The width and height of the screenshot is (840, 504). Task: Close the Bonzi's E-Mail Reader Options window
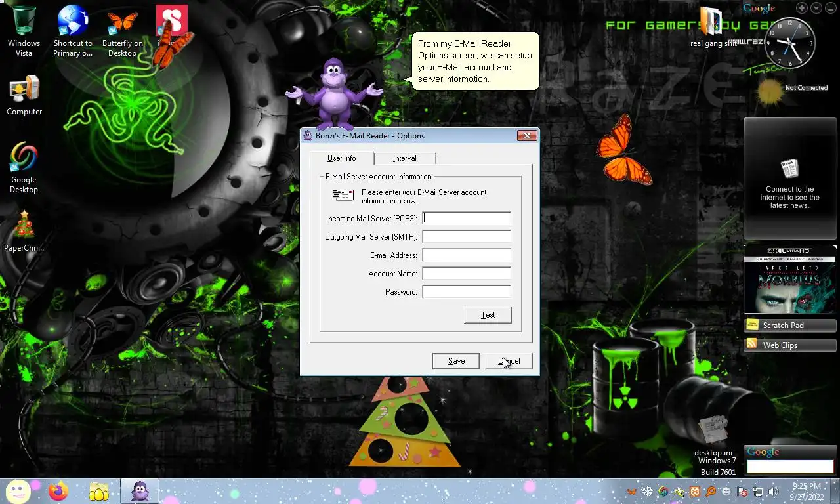527,136
